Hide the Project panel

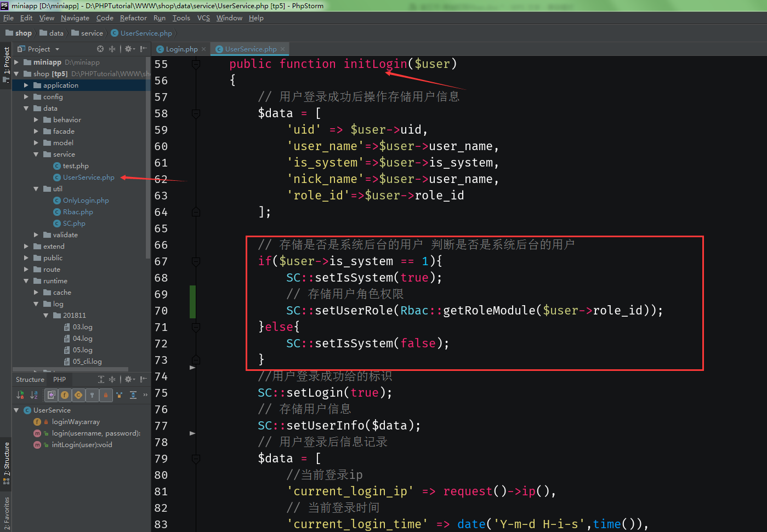click(143, 48)
